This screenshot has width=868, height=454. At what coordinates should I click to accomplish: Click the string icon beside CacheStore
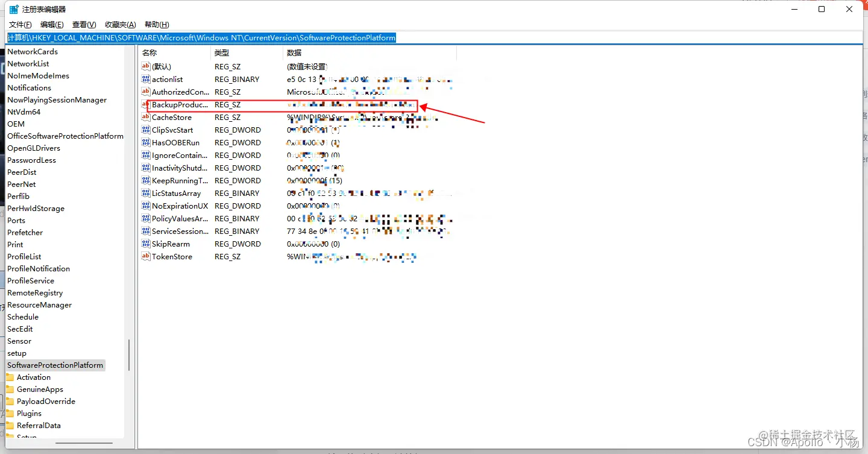pos(145,117)
